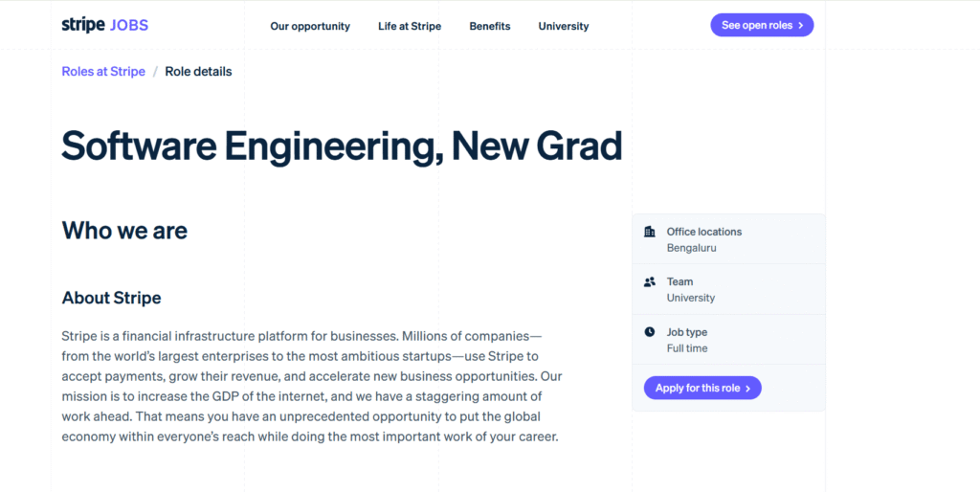The height and width of the screenshot is (492, 980).
Task: Select Benefits in the top navigation
Action: point(490,26)
